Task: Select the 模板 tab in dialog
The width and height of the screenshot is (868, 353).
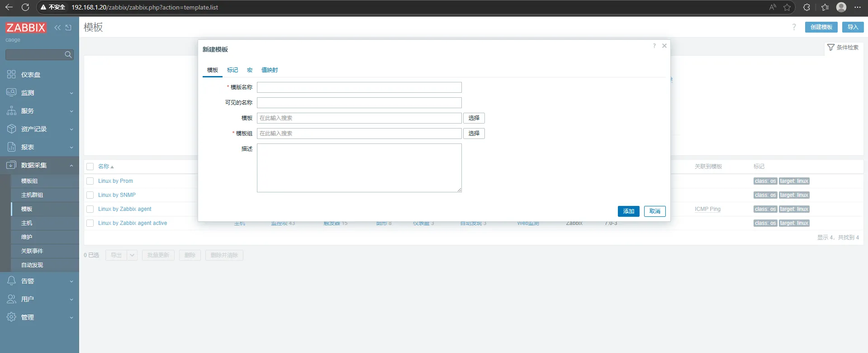Action: click(x=213, y=70)
